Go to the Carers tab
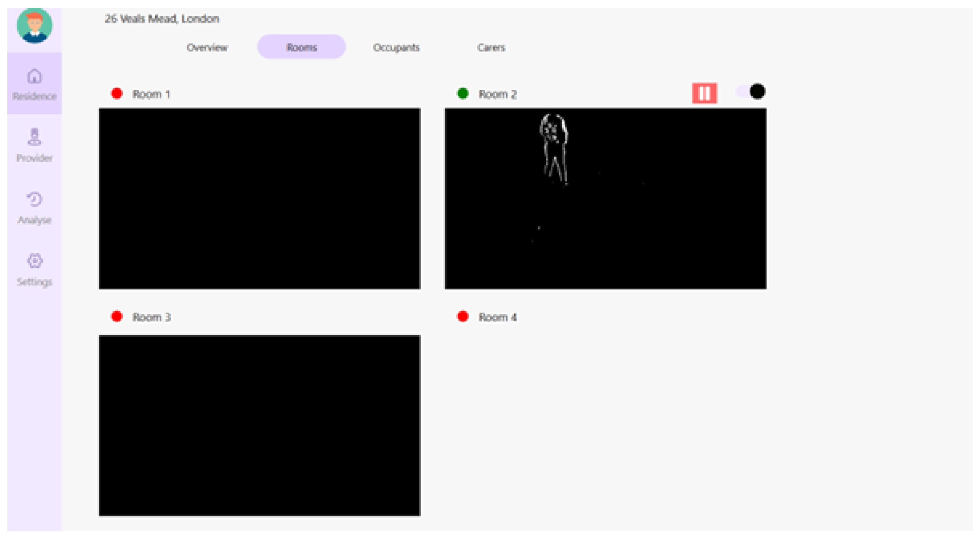The image size is (980, 540). (491, 47)
